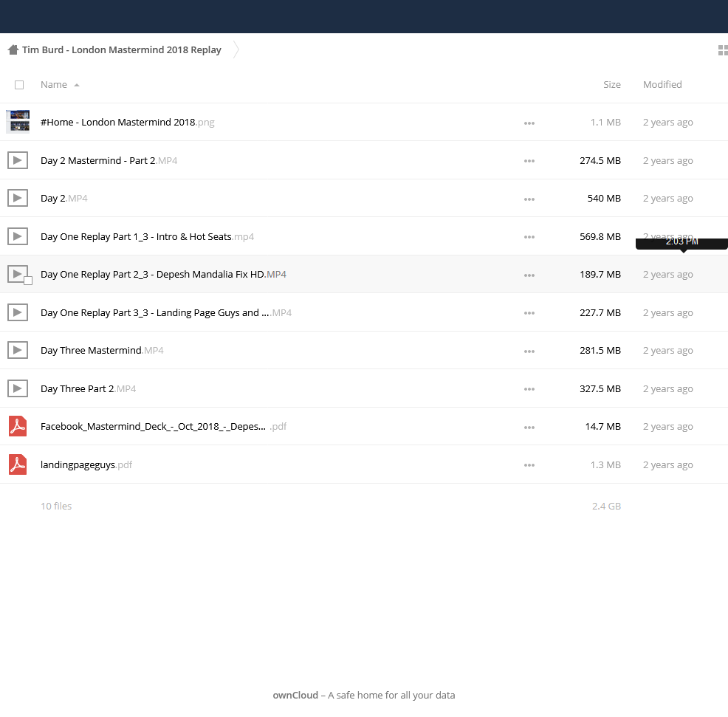Open more actions for Day One Replay Part 2_3
Viewport: 728px width, 717px height.
(529, 275)
